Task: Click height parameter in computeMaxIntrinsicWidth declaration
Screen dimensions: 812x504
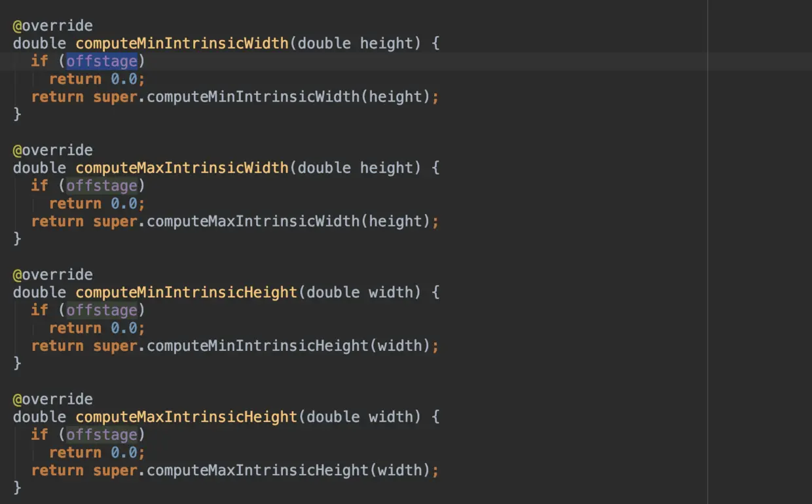Action: [386, 168]
